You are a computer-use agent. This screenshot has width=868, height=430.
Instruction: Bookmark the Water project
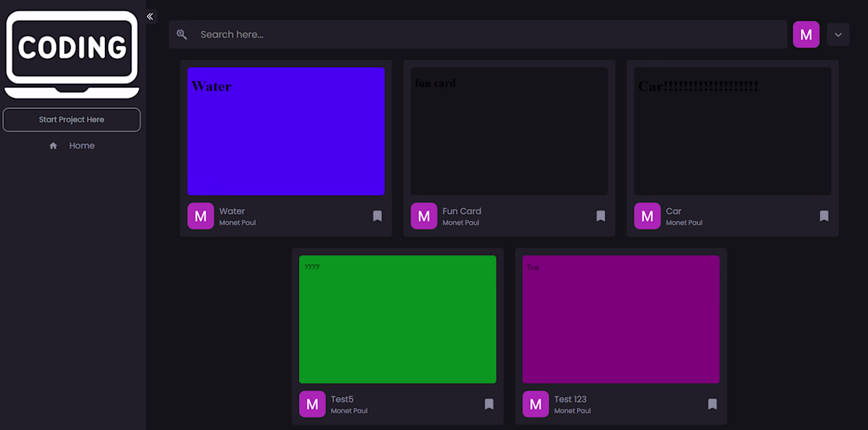pyautogui.click(x=377, y=216)
